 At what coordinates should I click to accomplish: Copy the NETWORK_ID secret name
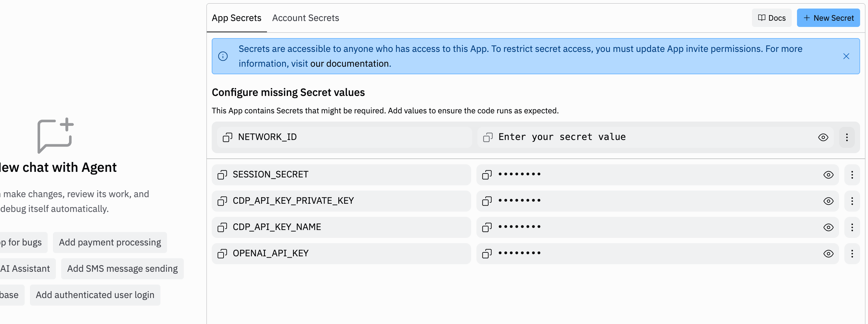228,137
